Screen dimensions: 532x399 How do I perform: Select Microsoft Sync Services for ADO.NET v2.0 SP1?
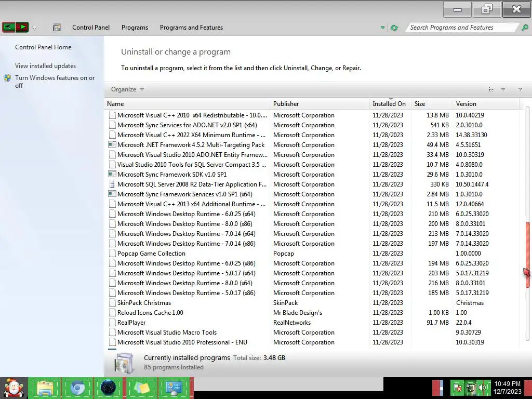(312, 125)
